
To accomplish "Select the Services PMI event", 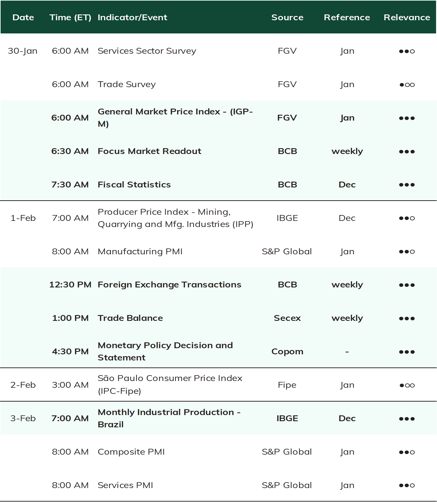I will [125, 485].
